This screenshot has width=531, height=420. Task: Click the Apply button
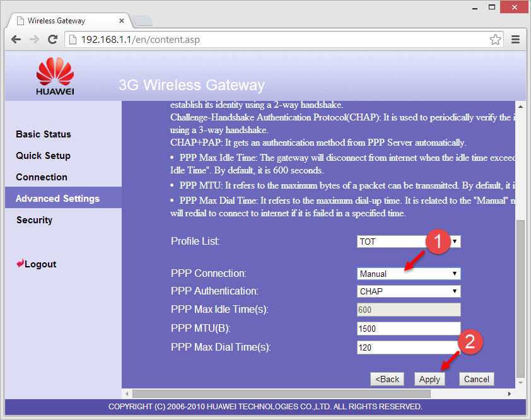(429, 379)
